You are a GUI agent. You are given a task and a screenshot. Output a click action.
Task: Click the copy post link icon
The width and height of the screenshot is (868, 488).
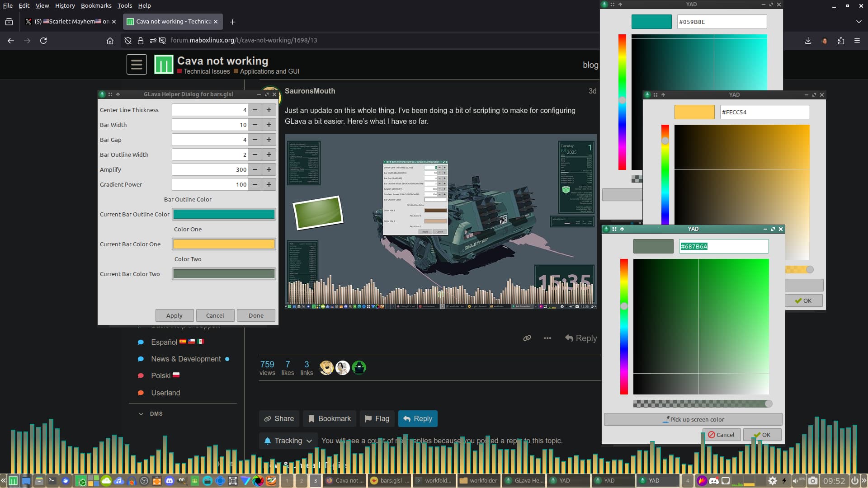point(527,338)
